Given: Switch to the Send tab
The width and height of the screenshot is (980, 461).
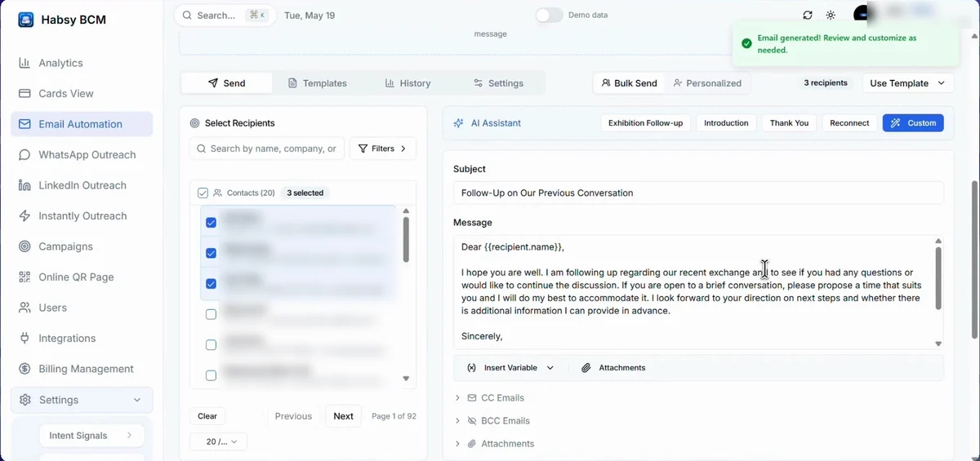Looking at the screenshot, I should (x=227, y=83).
